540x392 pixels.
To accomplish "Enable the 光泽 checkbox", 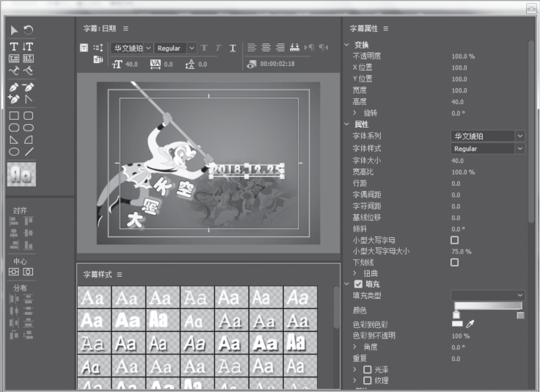I will click(x=368, y=369).
